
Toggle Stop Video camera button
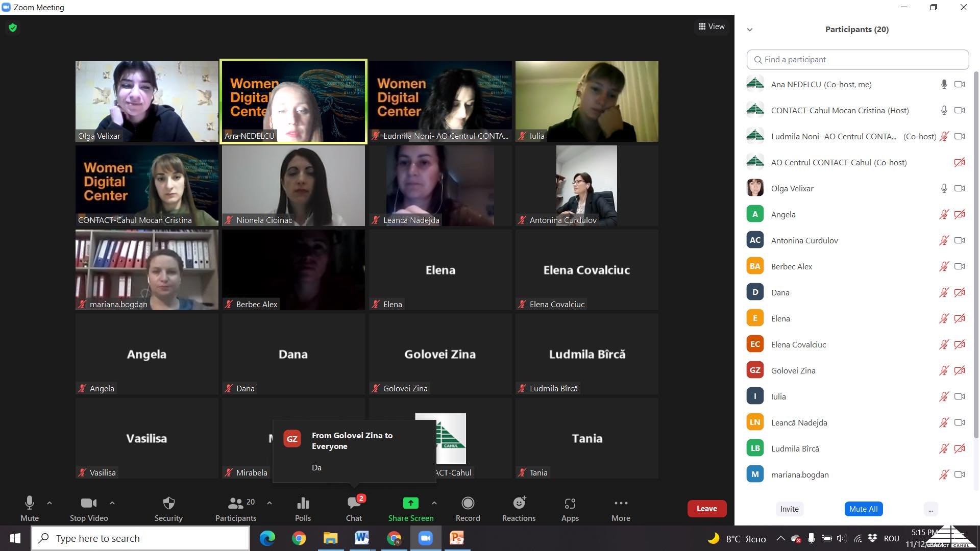click(x=89, y=504)
